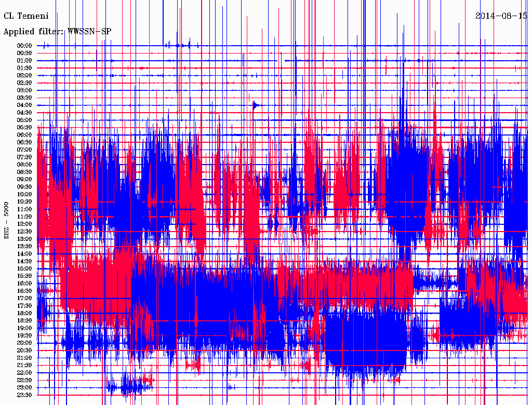Click the 08:30 time label
532x405 pixels.
pyautogui.click(x=24, y=172)
